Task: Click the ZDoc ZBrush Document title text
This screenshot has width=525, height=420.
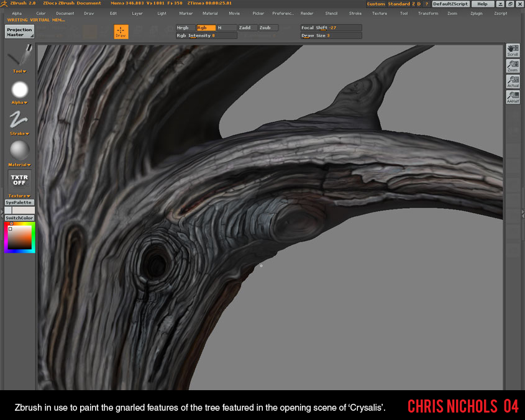Action: pyautogui.click(x=72, y=3)
